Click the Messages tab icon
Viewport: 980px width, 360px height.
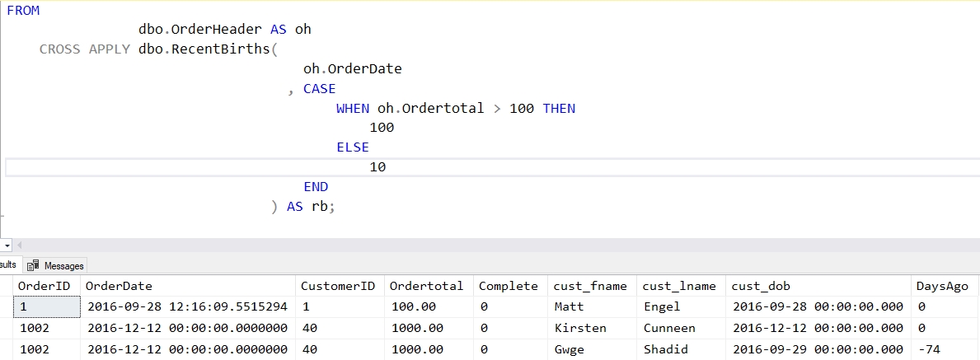(x=33, y=265)
